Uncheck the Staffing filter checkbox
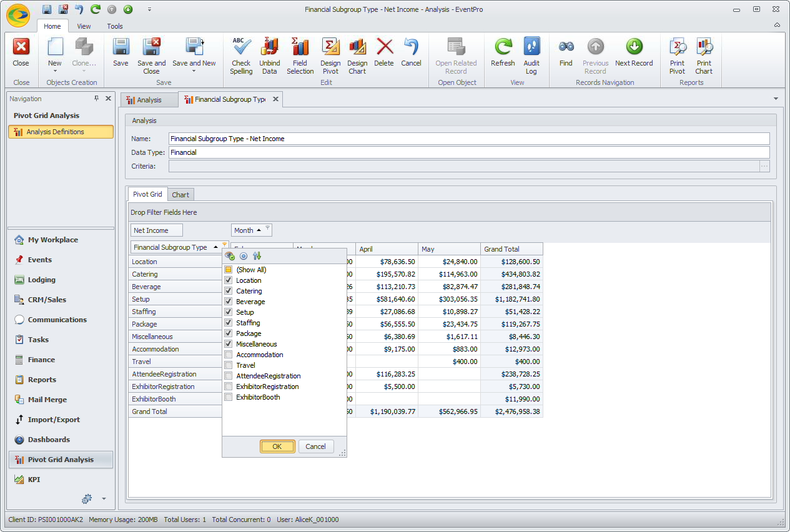 tap(229, 323)
